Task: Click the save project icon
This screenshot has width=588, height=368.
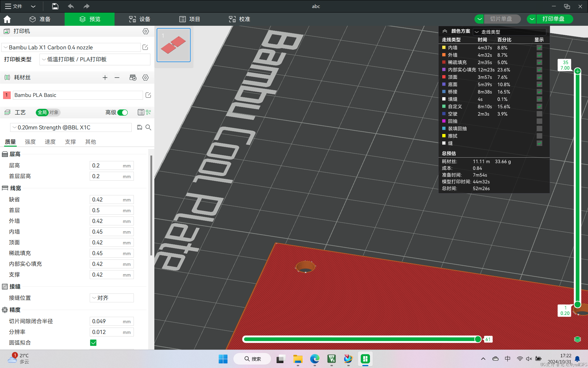Action: [55, 6]
